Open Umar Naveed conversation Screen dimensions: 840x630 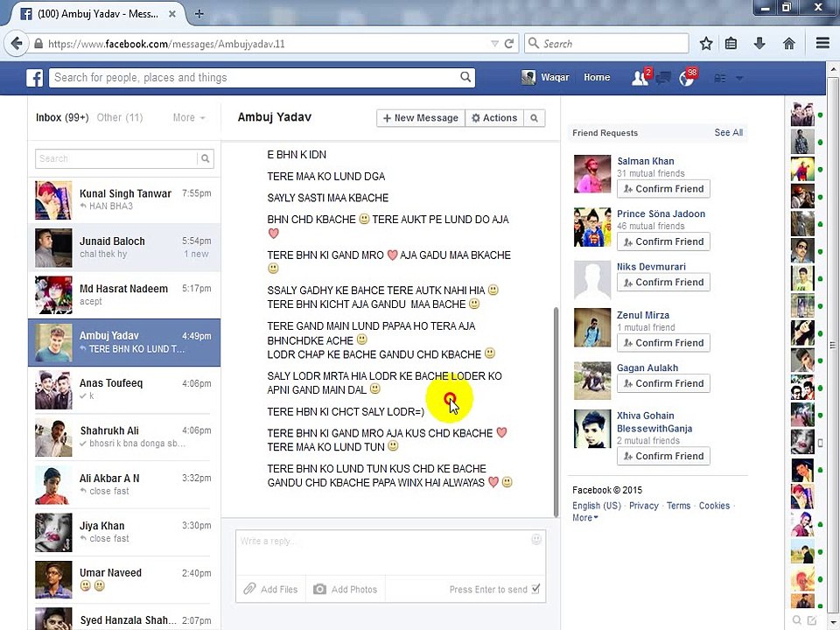coord(124,579)
